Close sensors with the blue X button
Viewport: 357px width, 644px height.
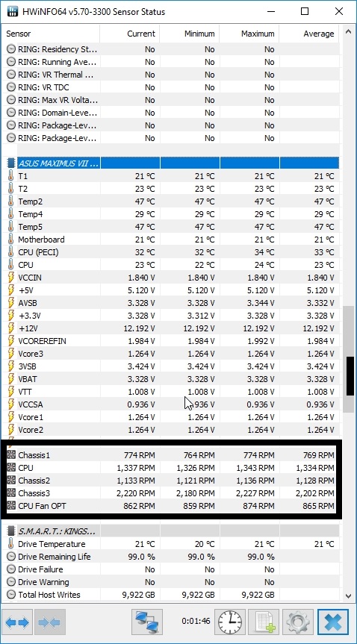(x=333, y=622)
